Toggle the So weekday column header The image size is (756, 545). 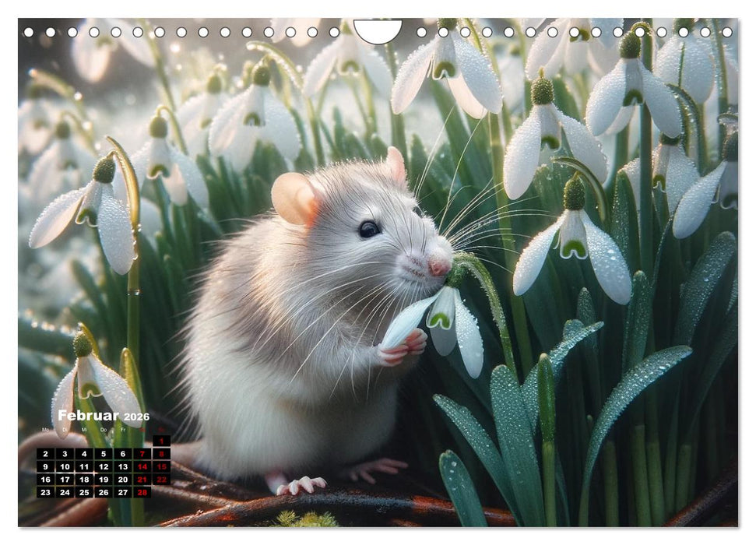click(x=161, y=429)
